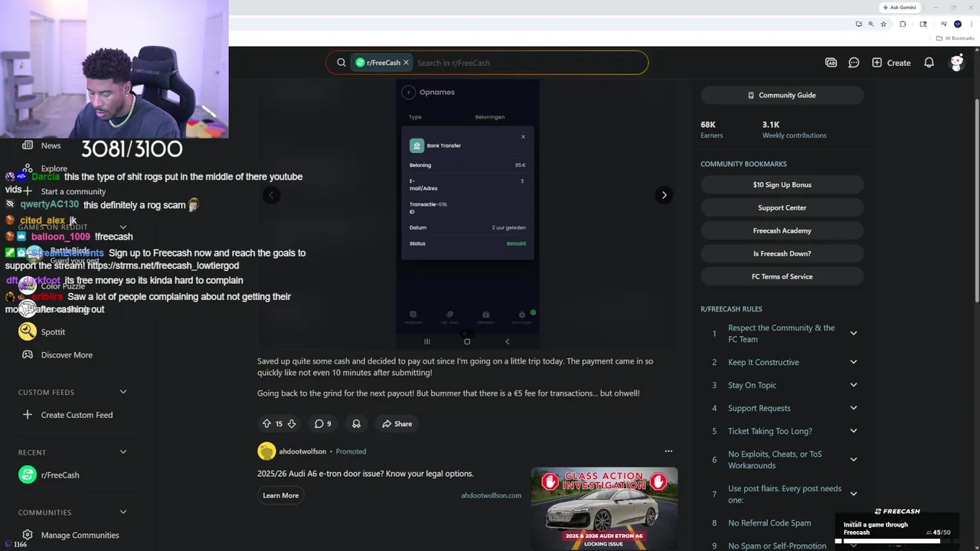980x551 pixels.
Task: Open the browser extensions puzzle icon
Action: [903, 24]
